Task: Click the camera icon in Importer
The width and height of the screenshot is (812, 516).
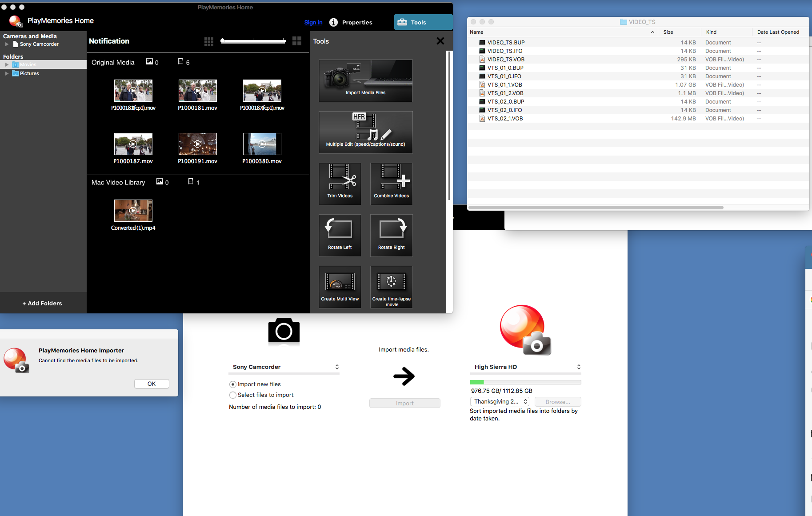Action: point(284,331)
